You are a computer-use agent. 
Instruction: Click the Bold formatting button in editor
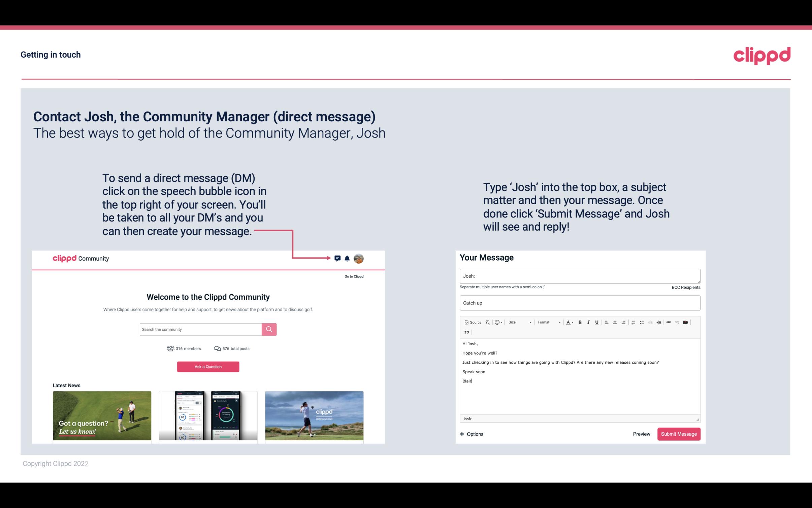(579, 322)
